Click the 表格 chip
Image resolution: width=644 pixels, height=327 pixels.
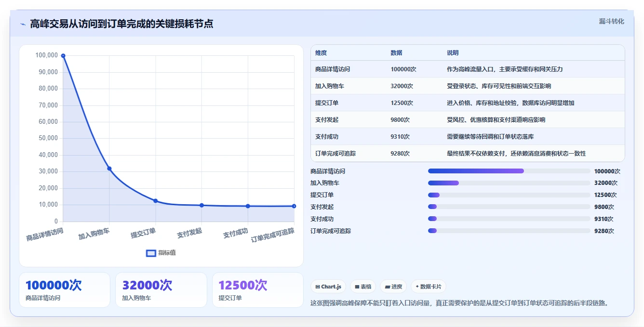[363, 287]
